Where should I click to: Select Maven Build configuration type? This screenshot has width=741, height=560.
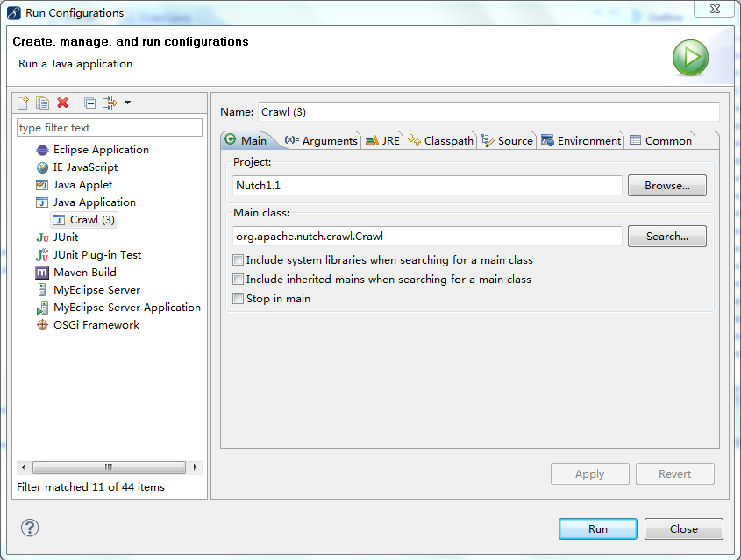click(x=84, y=273)
